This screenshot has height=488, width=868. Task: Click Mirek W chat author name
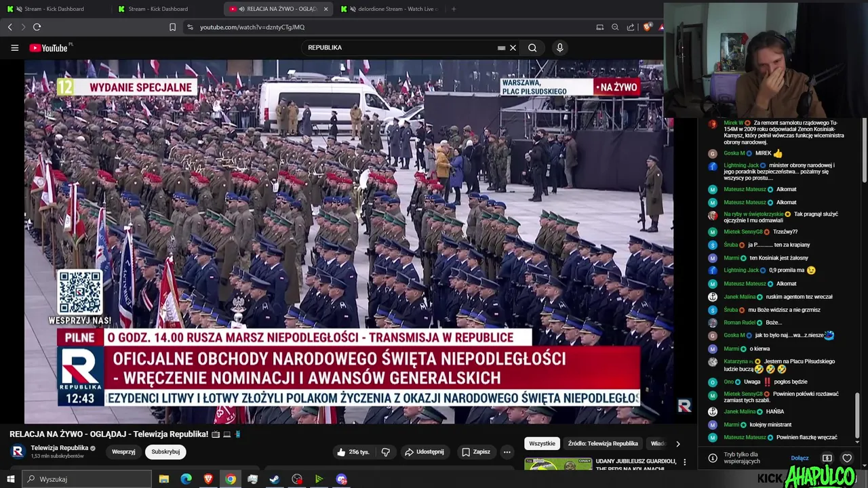tap(733, 123)
